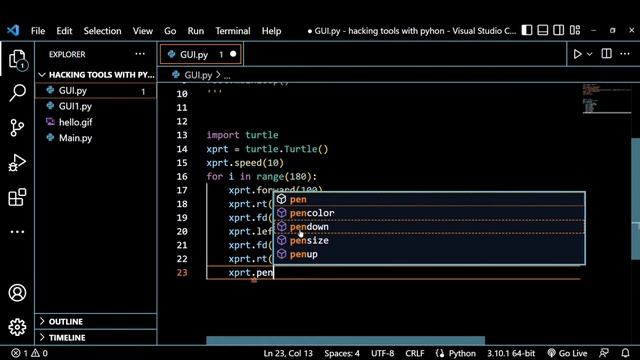Click line number 16 in gutter

click(x=182, y=176)
